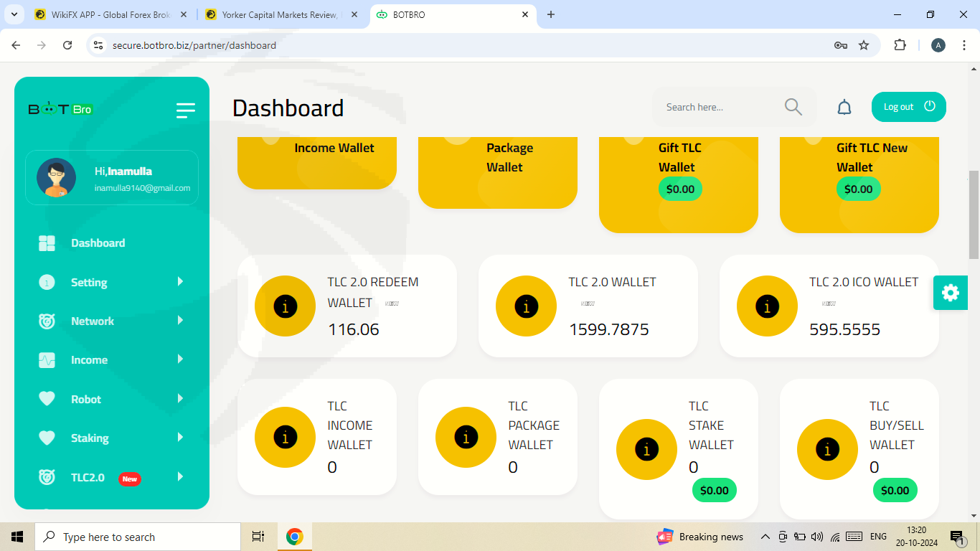Click the browser address bar URL
This screenshot has width=980, height=551.
point(194,45)
